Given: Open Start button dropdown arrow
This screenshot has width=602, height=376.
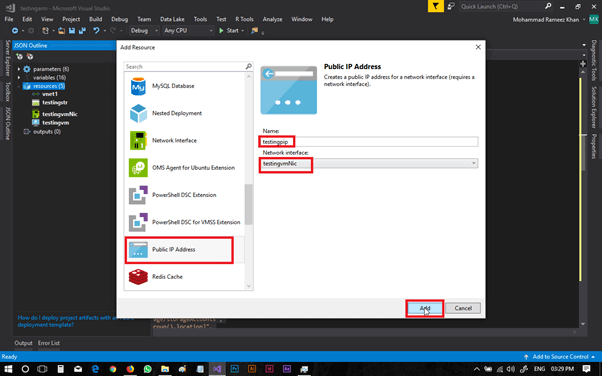Looking at the screenshot, I should [x=243, y=31].
